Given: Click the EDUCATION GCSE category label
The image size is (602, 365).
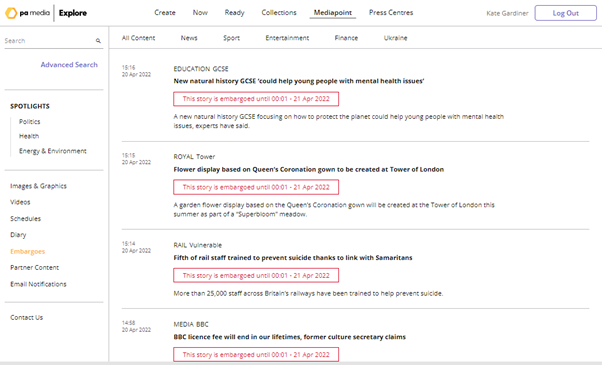Looking at the screenshot, I should pyautogui.click(x=201, y=69).
